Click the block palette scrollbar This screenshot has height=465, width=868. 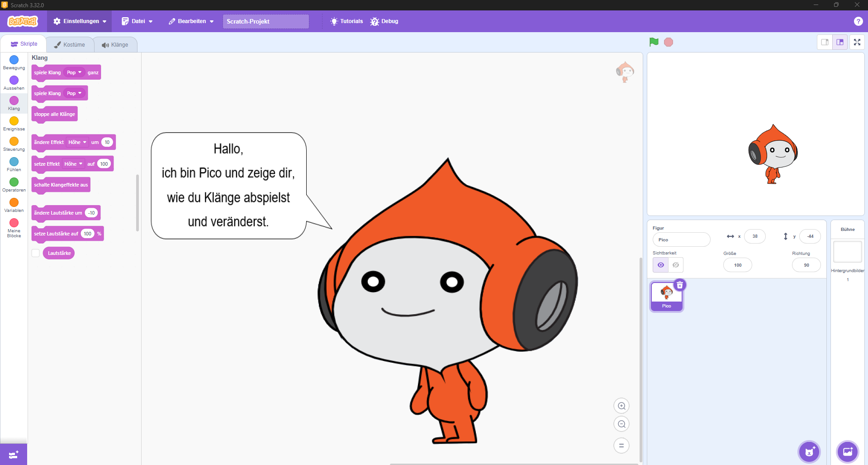[x=138, y=202]
